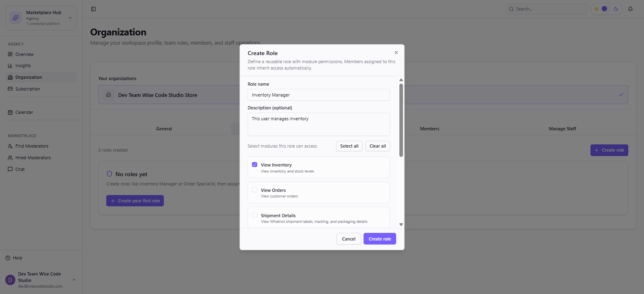Click the Marketplace Hub logo icon
The width and height of the screenshot is (644, 294).
pos(16,18)
